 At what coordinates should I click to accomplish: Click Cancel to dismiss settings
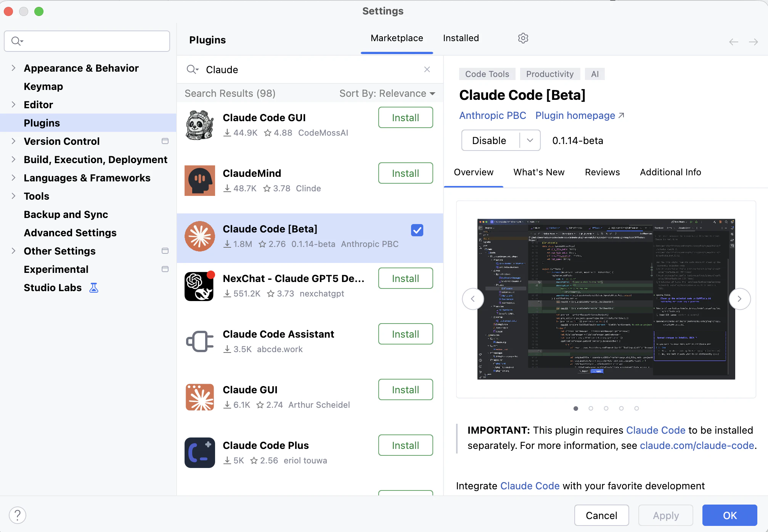601,515
